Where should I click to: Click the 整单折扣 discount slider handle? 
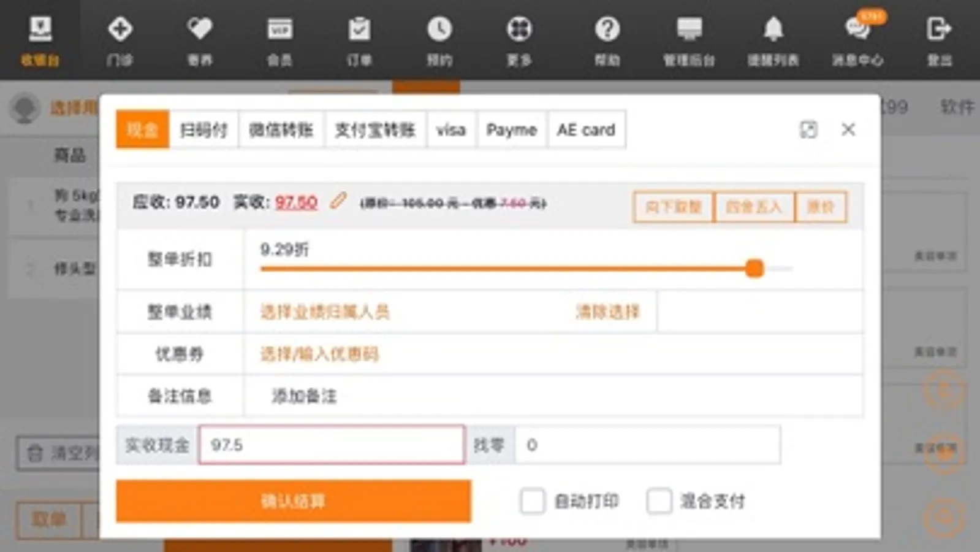[754, 268]
